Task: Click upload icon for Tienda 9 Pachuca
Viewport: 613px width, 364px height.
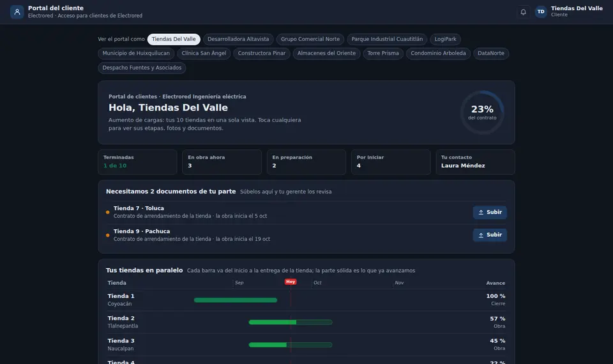Action: (481, 235)
